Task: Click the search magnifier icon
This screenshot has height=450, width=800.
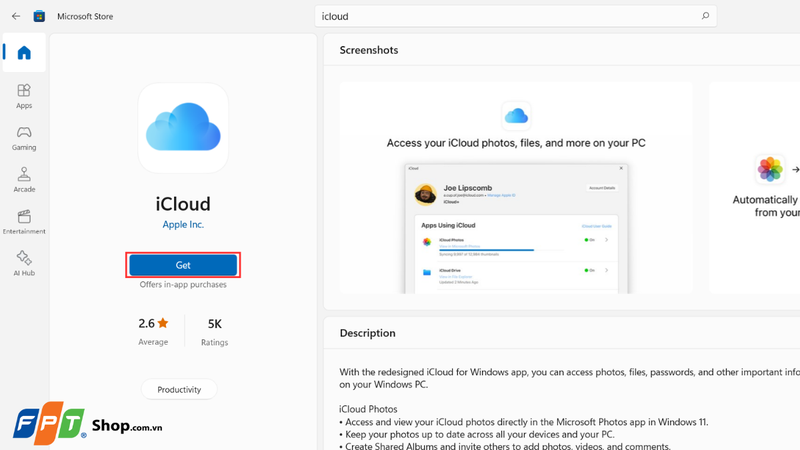Action: (x=705, y=16)
